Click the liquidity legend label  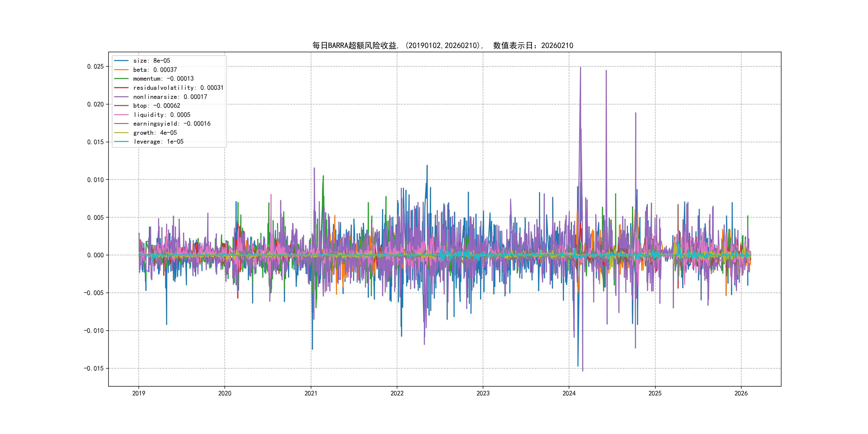[x=161, y=115]
